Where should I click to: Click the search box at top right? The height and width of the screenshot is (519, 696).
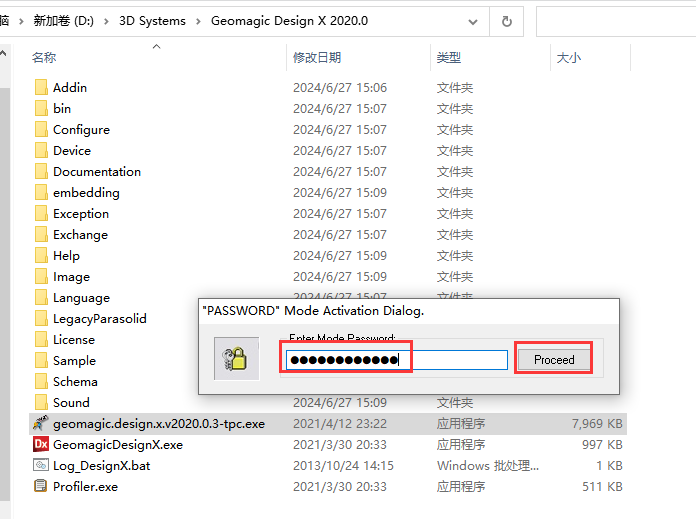click(x=616, y=21)
